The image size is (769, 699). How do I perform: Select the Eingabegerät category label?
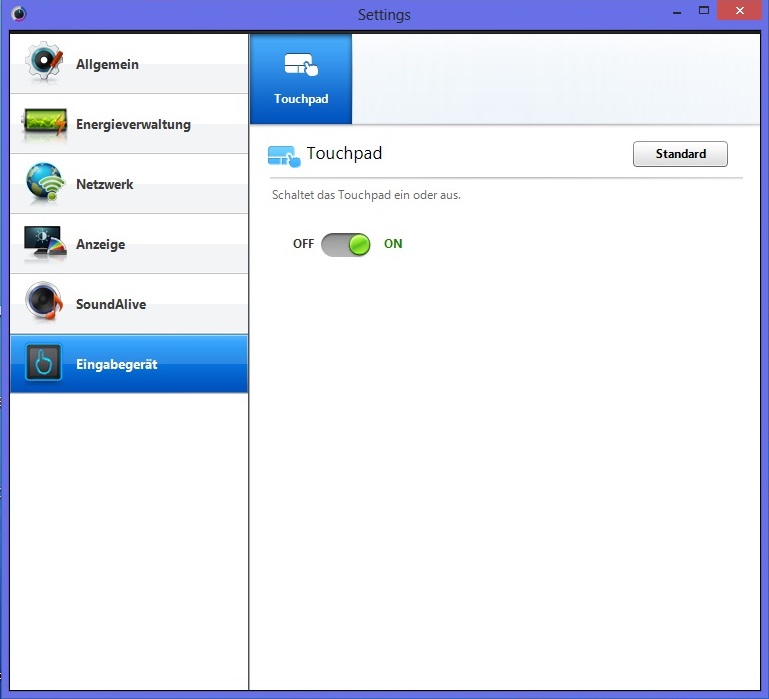(x=117, y=364)
